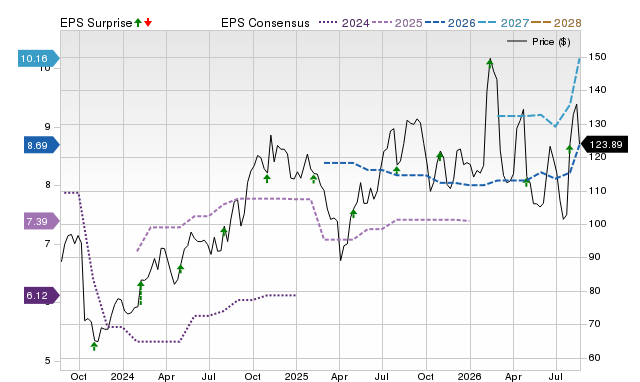This screenshot has width=640, height=382.
Task: Click the 2024 label on the time axis
Action: 122,377
